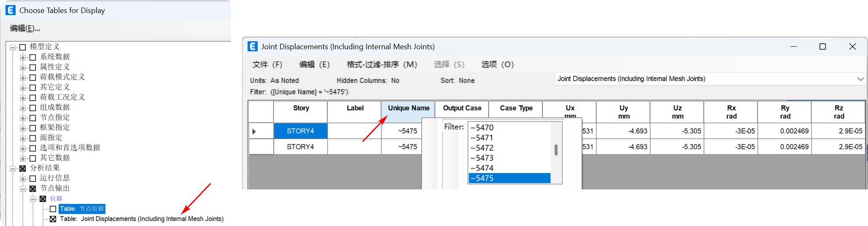This screenshot has width=868, height=226.
Task: Select ~5472 in the filter list
Action: (x=482, y=148)
